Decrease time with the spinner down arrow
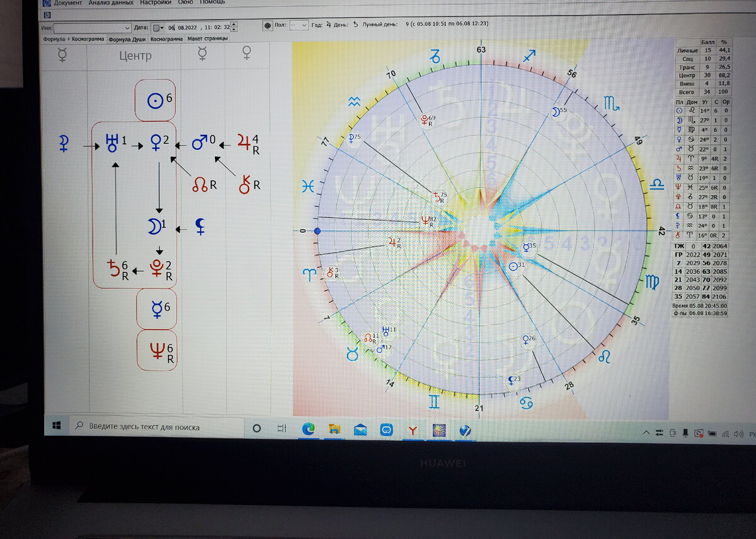This screenshot has height=539, width=756. pyautogui.click(x=234, y=30)
